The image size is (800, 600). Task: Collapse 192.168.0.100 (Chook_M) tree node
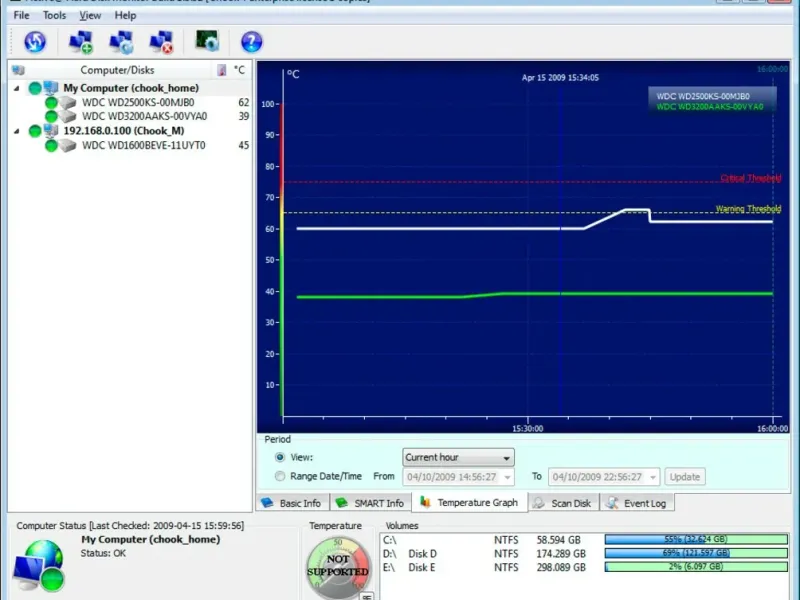point(17,131)
